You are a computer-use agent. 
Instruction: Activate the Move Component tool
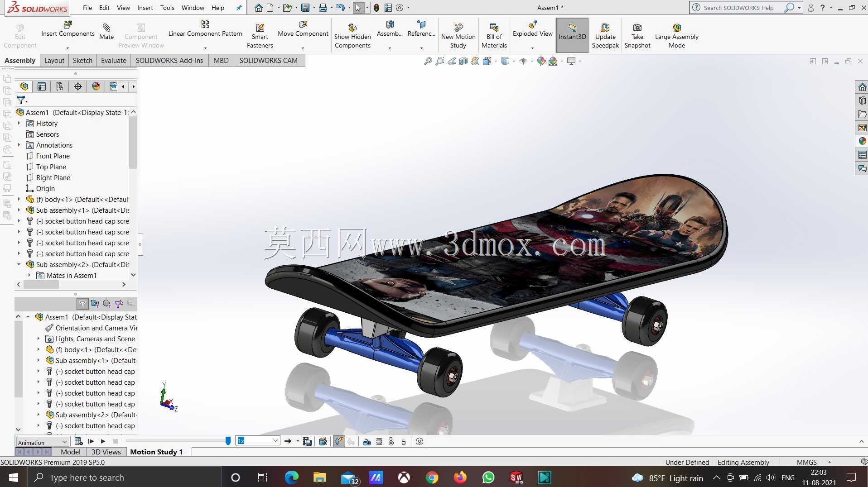(303, 29)
